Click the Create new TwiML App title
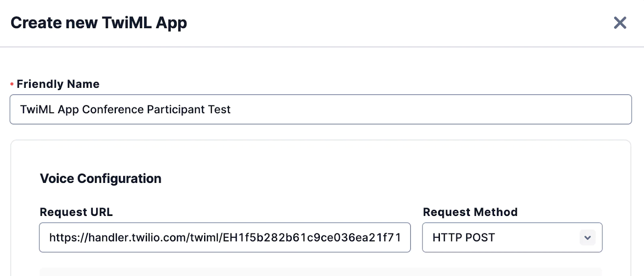 pos(99,23)
